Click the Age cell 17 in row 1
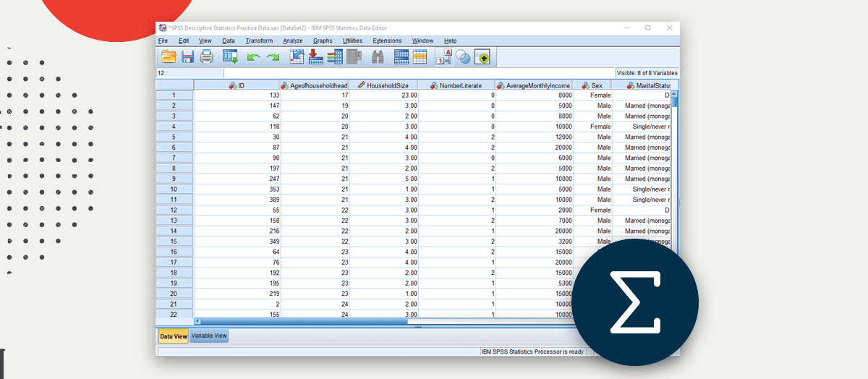This screenshot has width=868, height=379. tap(315, 95)
